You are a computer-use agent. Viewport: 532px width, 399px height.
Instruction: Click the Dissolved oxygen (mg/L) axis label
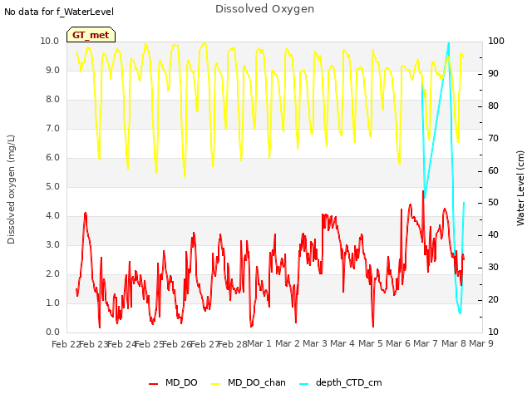[11, 190]
